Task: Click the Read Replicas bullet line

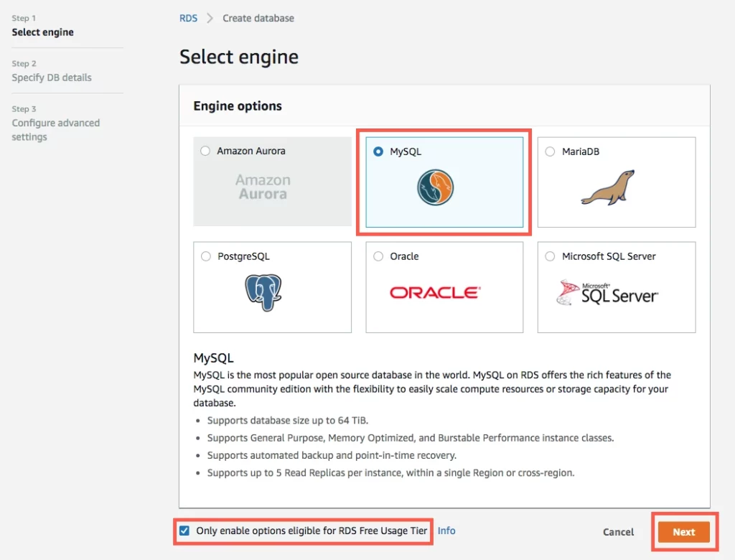Action: click(391, 472)
